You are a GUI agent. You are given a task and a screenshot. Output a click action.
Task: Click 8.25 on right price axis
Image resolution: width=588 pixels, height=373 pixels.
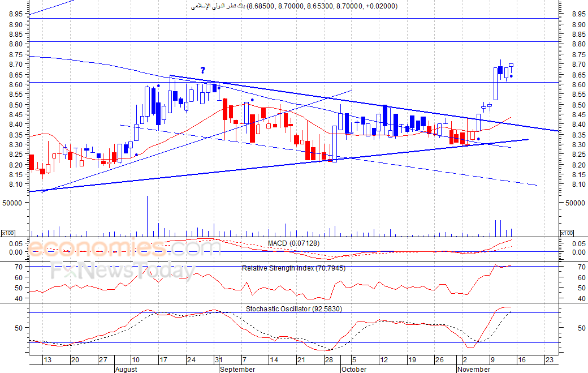578,155
